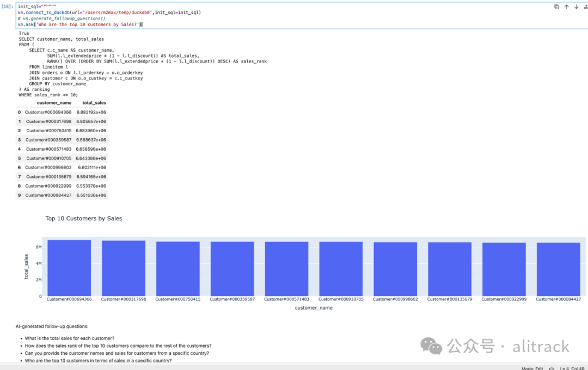Click the 2M tick label on the y-axis

(39, 280)
